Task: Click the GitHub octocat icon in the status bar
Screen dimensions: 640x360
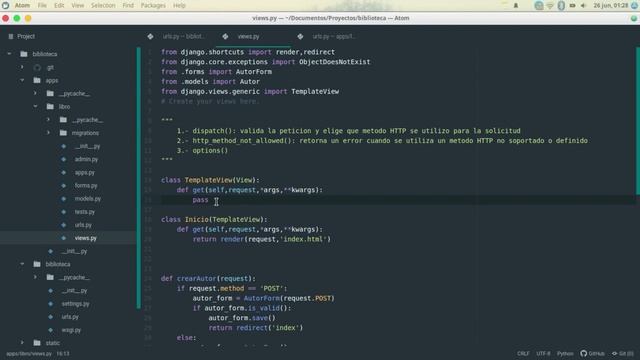Action: (583, 353)
